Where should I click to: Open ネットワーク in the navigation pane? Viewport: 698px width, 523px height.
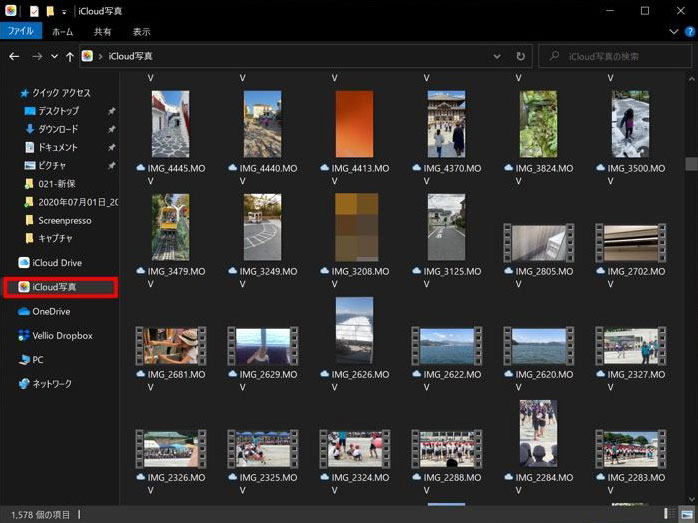click(x=52, y=384)
